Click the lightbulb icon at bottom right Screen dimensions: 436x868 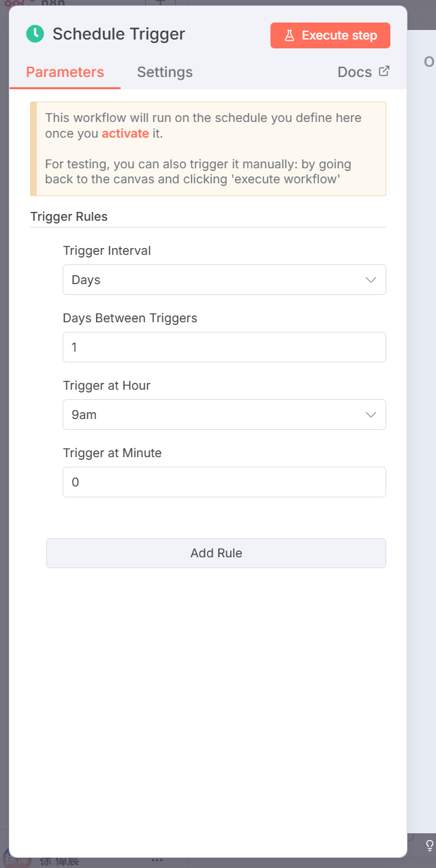(430, 846)
